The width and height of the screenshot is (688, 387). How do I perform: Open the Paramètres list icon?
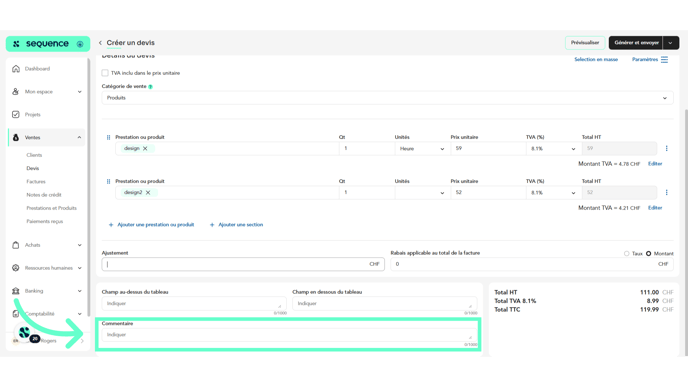point(664,60)
